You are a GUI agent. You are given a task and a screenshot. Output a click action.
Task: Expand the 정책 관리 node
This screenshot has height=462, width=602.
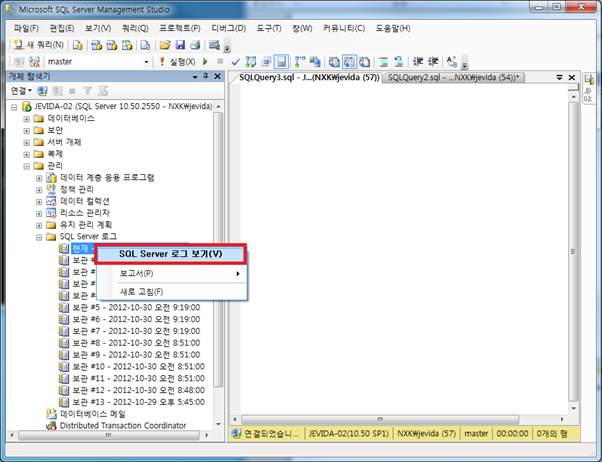pos(39,190)
